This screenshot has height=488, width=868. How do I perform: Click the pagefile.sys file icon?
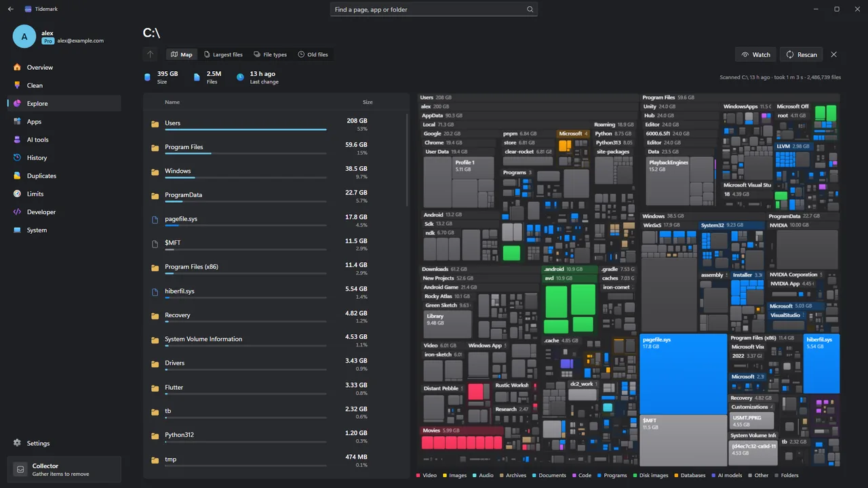point(155,219)
